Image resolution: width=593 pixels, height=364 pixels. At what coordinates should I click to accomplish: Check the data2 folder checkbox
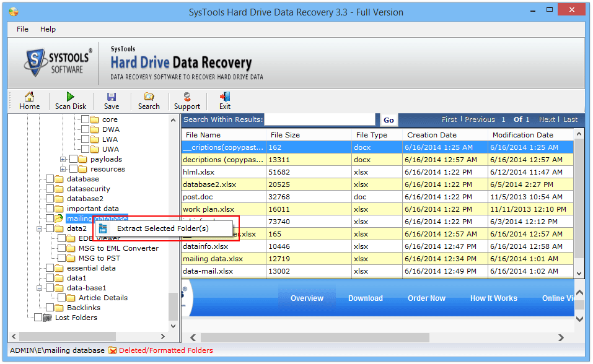[x=50, y=228]
